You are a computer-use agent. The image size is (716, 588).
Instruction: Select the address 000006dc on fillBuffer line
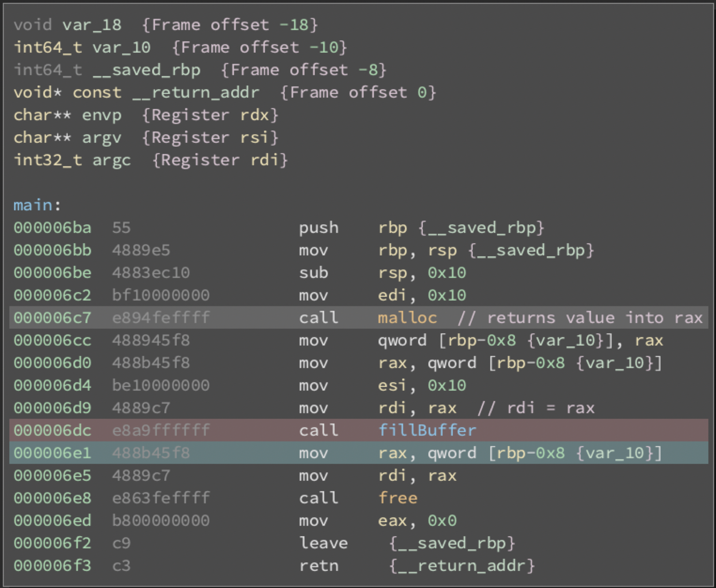(x=52, y=431)
